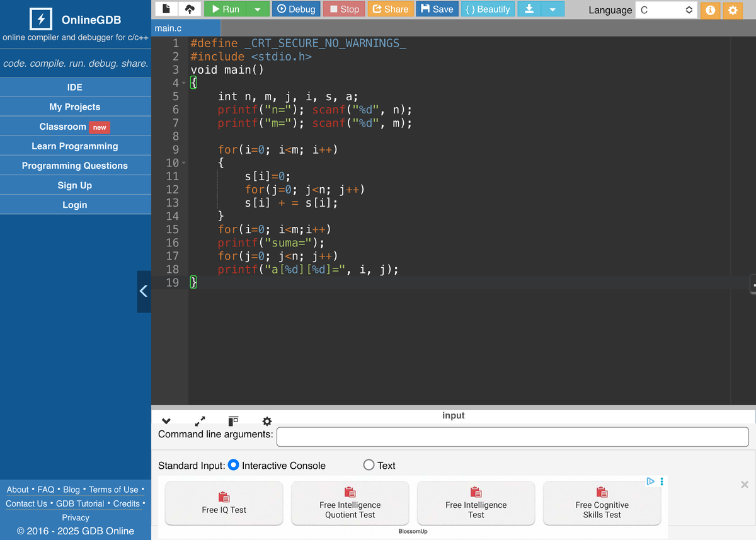Click the cloud upload file icon
This screenshot has height=540, width=756.
tap(190, 9)
